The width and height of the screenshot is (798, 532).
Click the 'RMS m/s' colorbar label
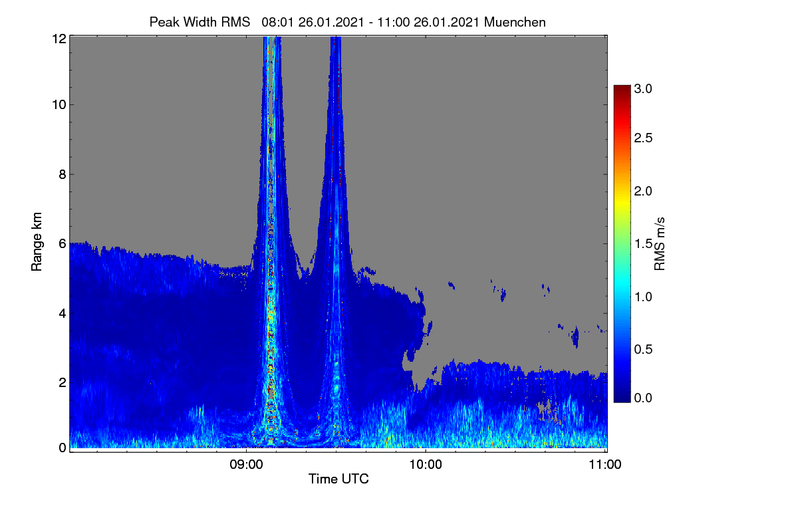pyautogui.click(x=660, y=243)
